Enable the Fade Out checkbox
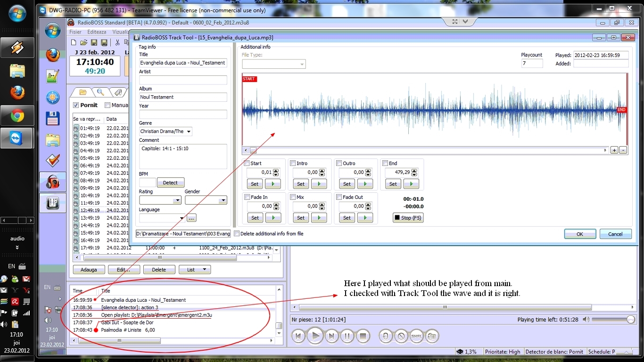The height and width of the screenshot is (362, 644). [339, 197]
